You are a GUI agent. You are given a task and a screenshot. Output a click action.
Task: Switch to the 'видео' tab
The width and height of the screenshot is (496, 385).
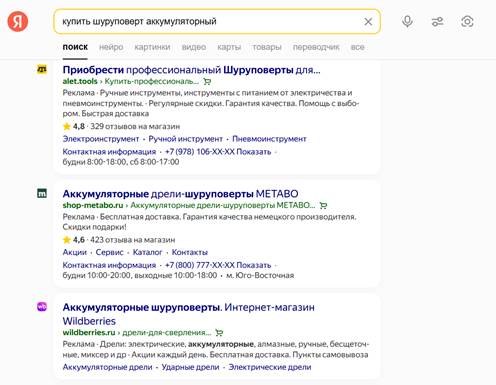(x=194, y=47)
